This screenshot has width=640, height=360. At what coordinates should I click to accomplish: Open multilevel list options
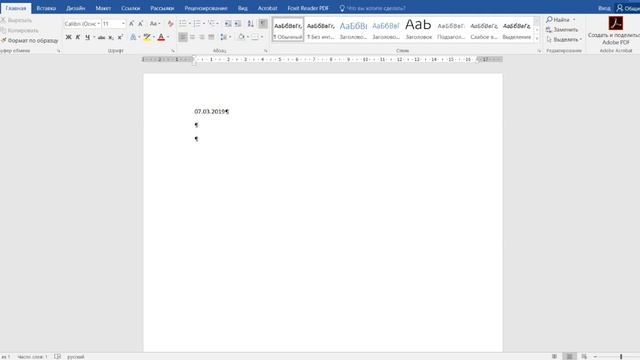click(213, 24)
